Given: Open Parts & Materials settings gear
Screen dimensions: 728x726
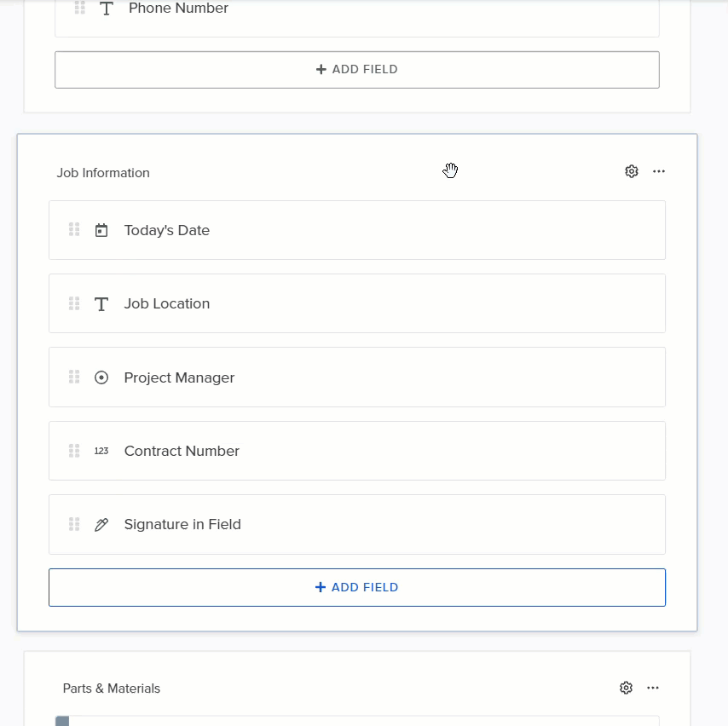Looking at the screenshot, I should tap(626, 688).
